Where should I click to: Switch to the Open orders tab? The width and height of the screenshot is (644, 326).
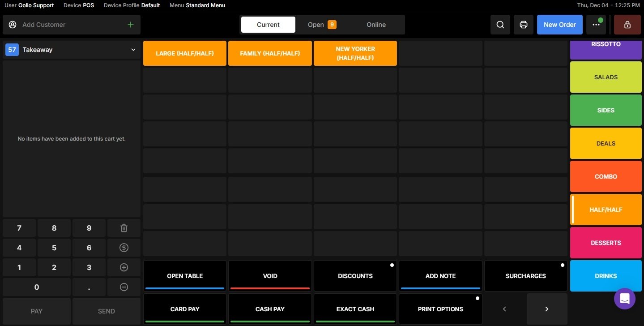tap(321, 25)
